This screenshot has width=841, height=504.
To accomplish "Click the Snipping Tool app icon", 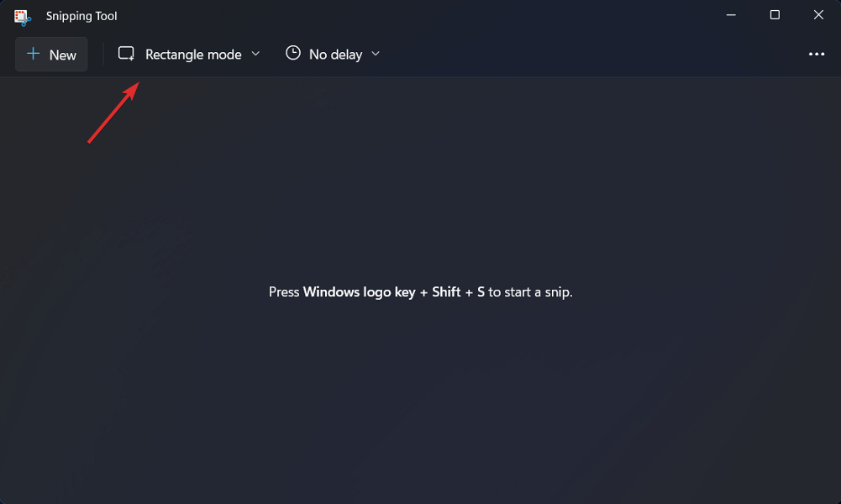I will point(23,16).
